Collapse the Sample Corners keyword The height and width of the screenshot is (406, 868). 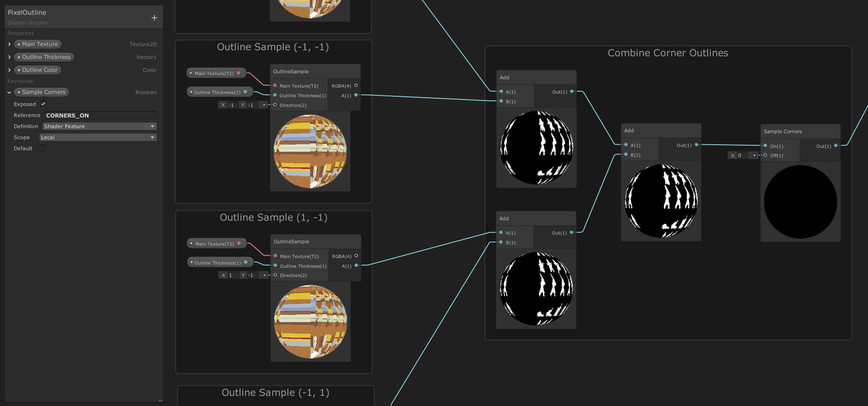(x=9, y=92)
